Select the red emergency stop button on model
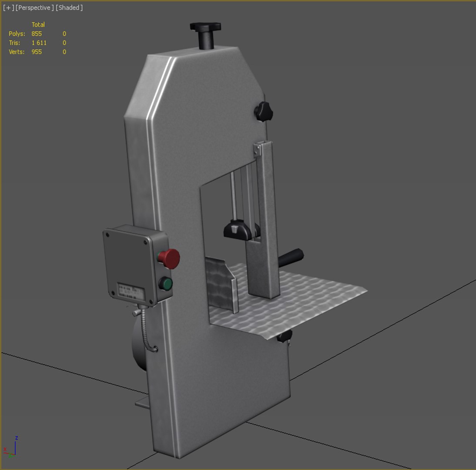Viewport: 476px width, 470px height. 169,259
